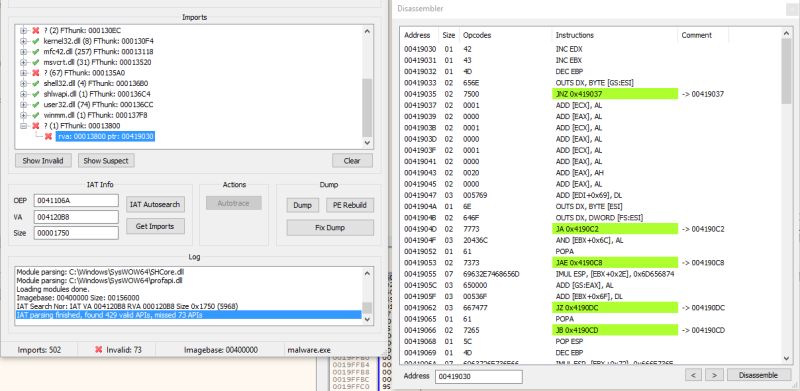
Task: Click green check icon beside msvcrt.dll
Action: 36,62
